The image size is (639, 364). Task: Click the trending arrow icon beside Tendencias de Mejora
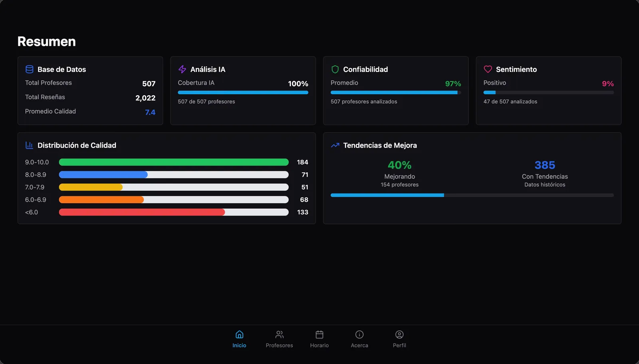click(x=335, y=145)
